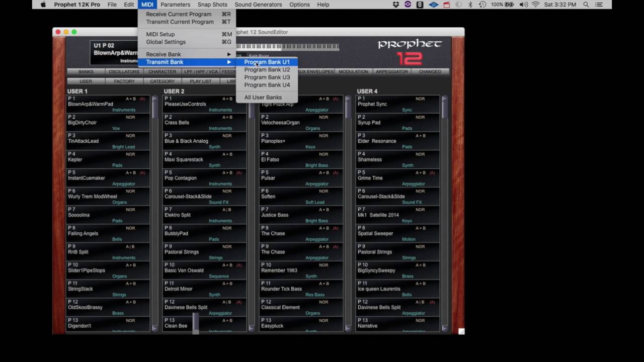Open Time Machine menu bar icon
The image size is (644, 362).
(x=482, y=5)
